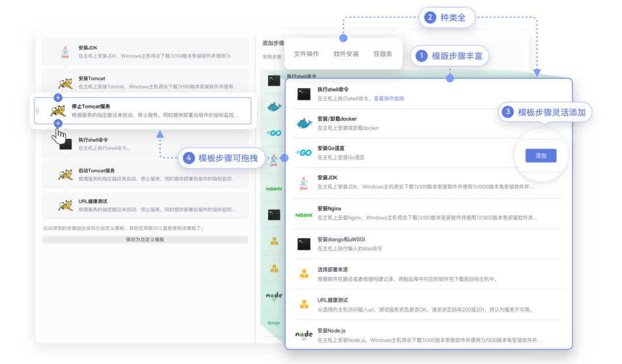Screen dimensions: 622x364
Task: Click the 保存为自定义模板 button
Action: (x=145, y=239)
